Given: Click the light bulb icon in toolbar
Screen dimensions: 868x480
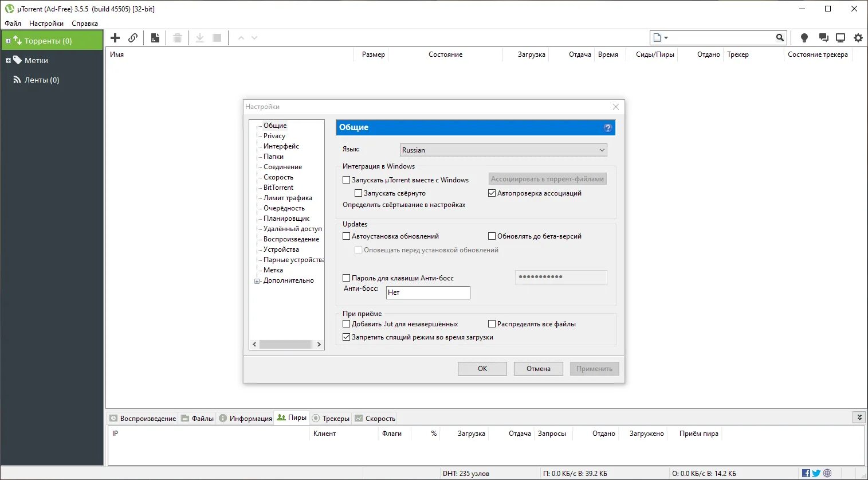Looking at the screenshot, I should pyautogui.click(x=804, y=38).
